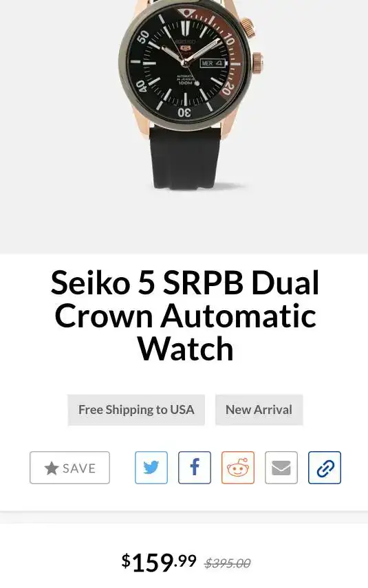Click the $159.99 sale price
Screen dimensions: 368x588
click(159, 562)
